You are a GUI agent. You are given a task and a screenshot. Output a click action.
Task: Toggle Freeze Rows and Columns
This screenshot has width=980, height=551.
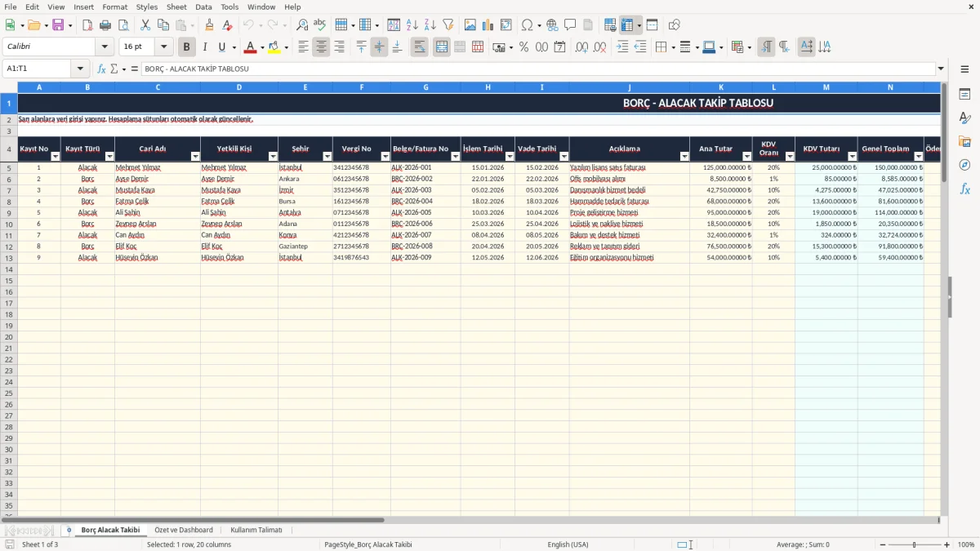click(627, 25)
